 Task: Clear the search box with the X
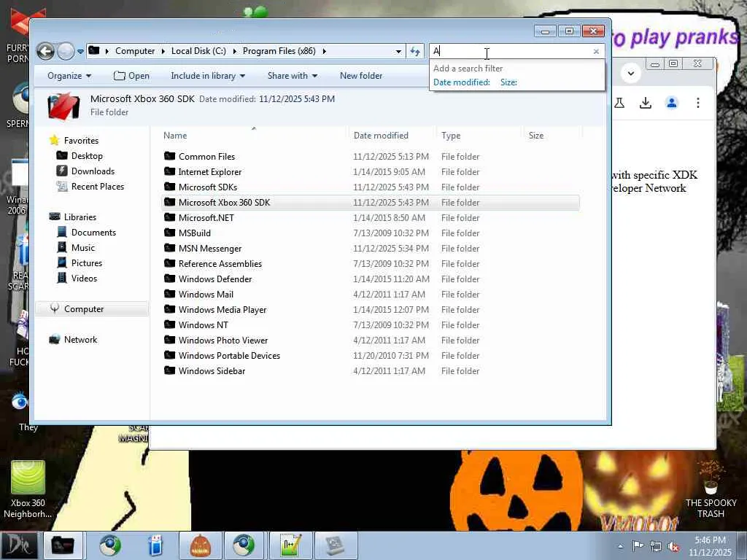coord(596,52)
